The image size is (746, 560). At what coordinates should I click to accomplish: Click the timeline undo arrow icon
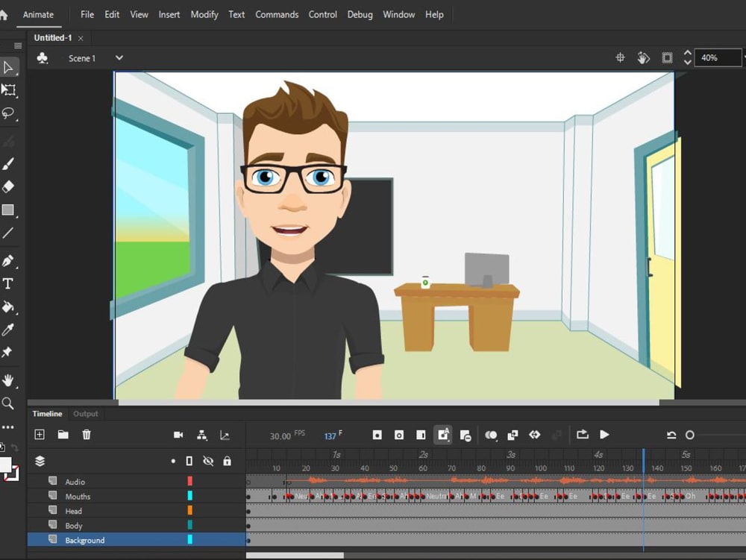tap(671, 435)
